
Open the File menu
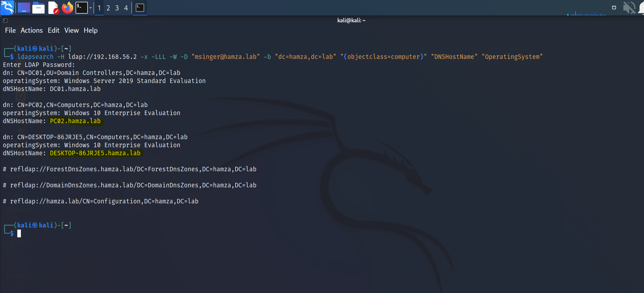pyautogui.click(x=10, y=30)
